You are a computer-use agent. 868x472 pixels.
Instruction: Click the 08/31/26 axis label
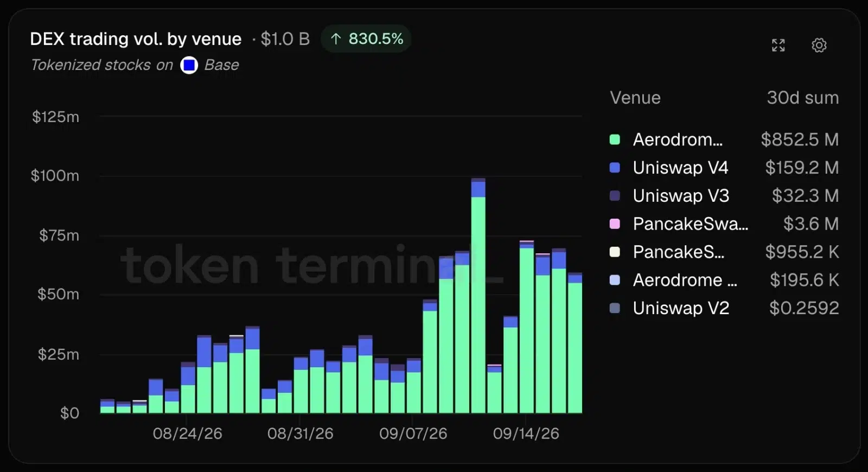[300, 433]
